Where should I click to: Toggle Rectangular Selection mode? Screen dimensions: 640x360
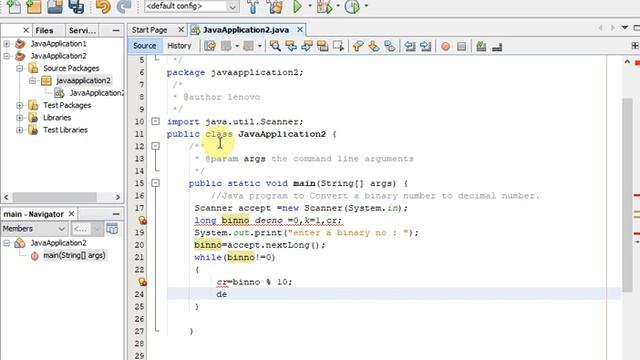coord(338,46)
